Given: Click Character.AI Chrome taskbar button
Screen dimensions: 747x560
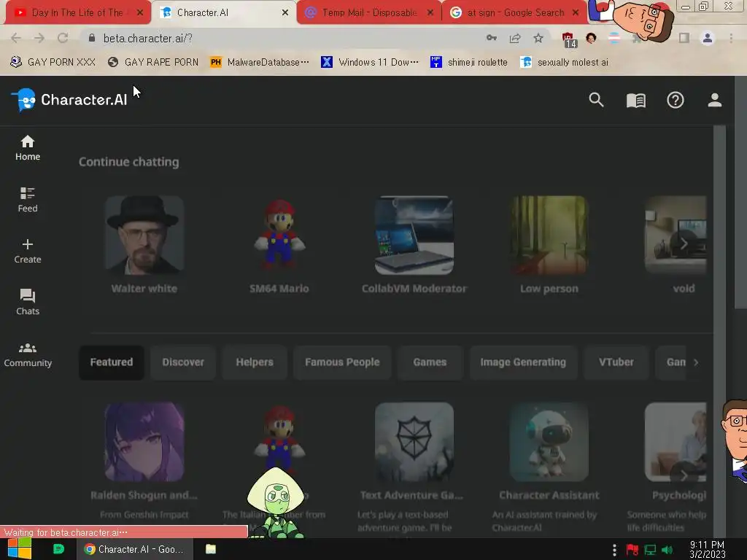Looking at the screenshot, I should (135, 549).
